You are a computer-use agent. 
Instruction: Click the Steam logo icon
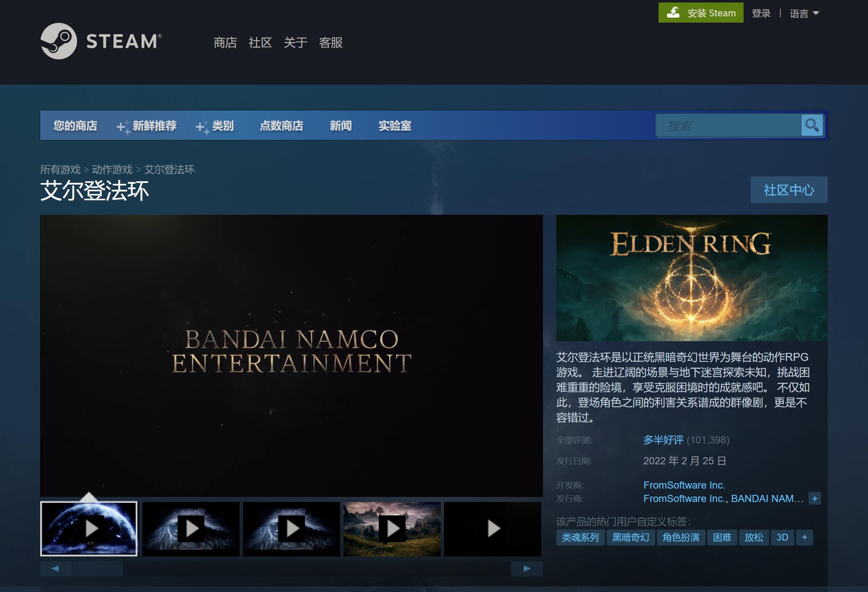tap(59, 41)
